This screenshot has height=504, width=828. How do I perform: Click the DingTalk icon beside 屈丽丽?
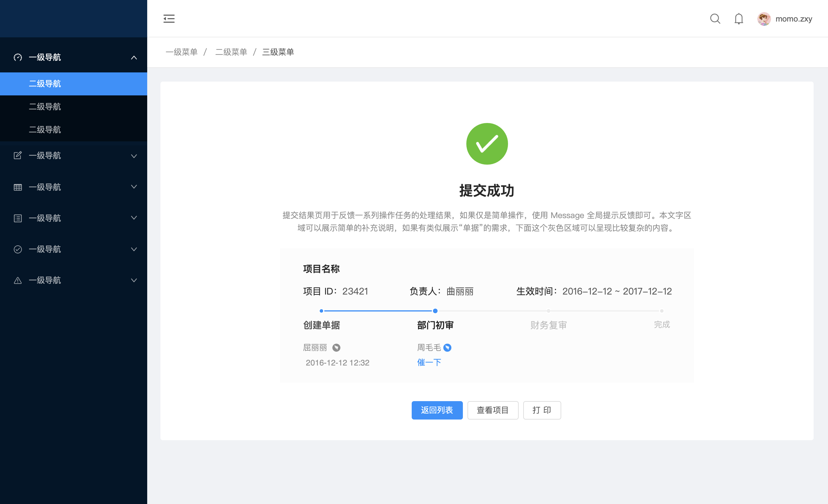point(336,347)
